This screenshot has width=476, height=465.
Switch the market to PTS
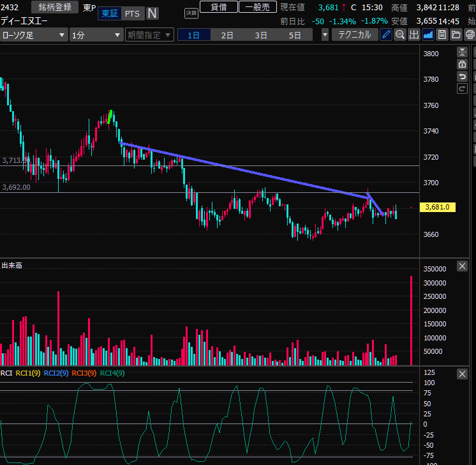click(132, 13)
